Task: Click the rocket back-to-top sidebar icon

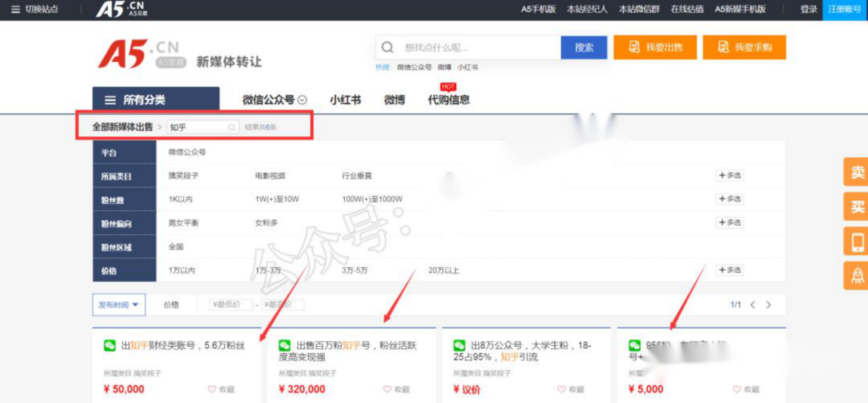Action: [857, 276]
